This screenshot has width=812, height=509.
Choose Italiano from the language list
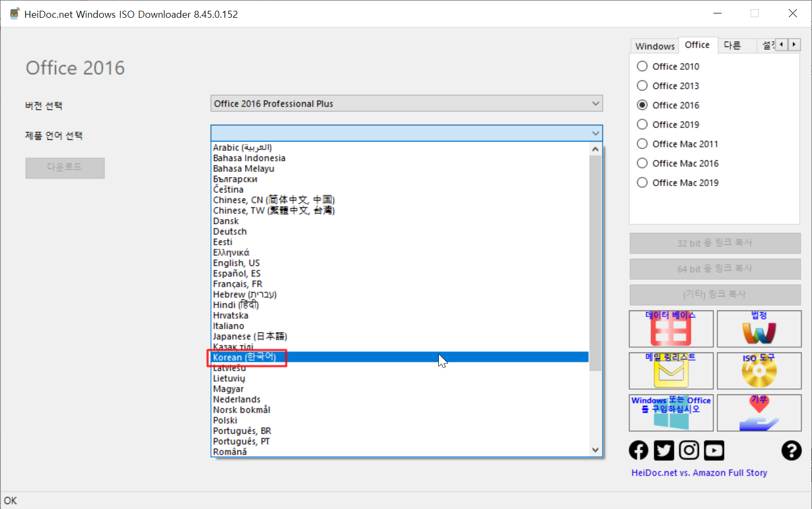click(x=400, y=326)
